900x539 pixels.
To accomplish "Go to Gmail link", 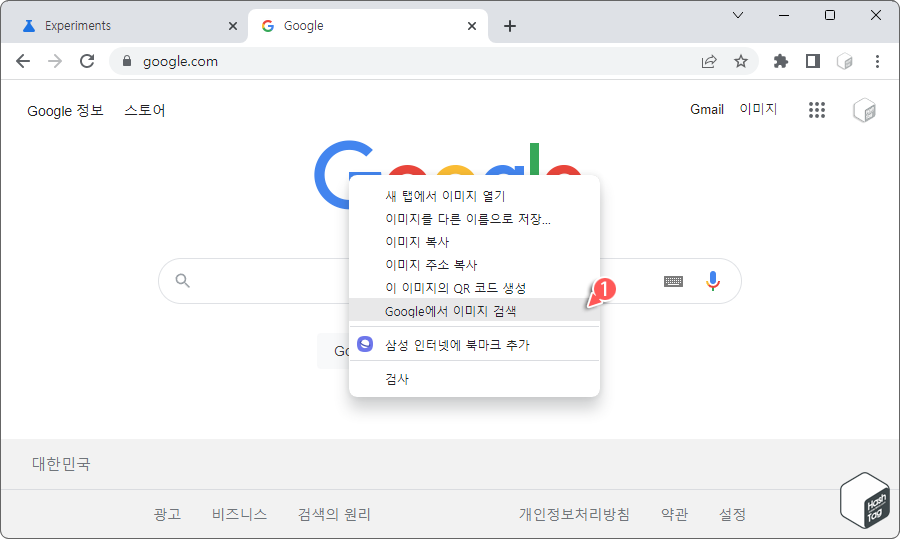I will (x=707, y=109).
